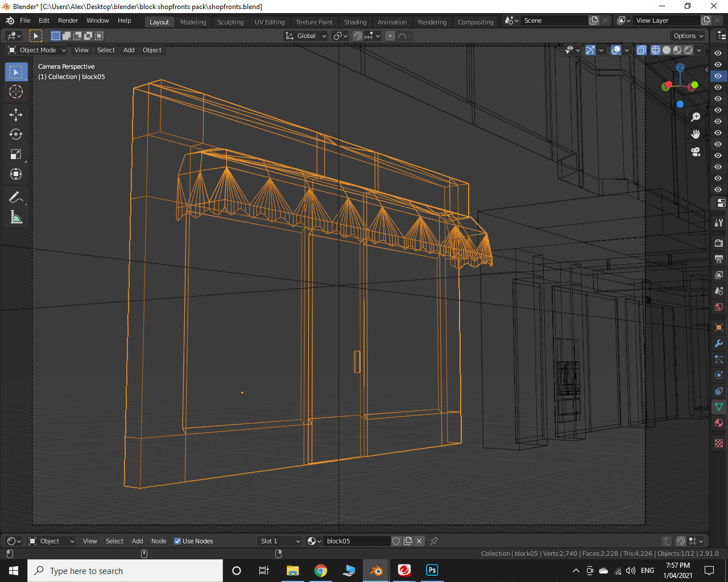This screenshot has height=582, width=728.
Task: Open the Material properties tab
Action: pyautogui.click(x=719, y=423)
